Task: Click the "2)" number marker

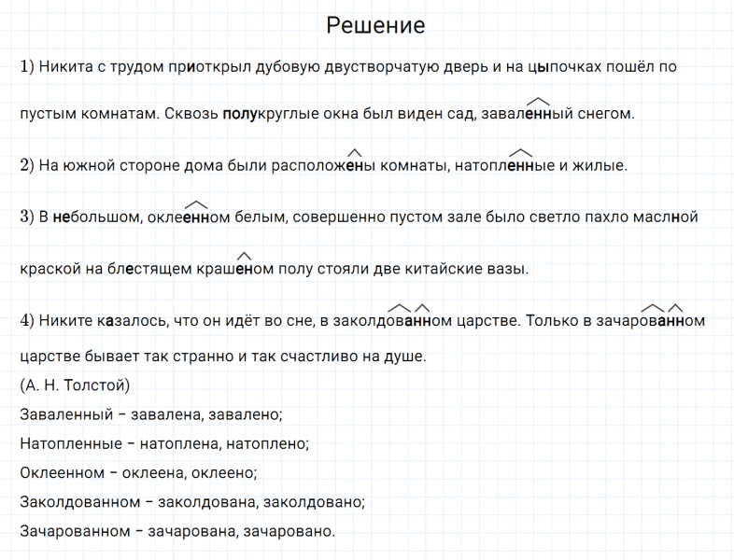Action: click(27, 165)
